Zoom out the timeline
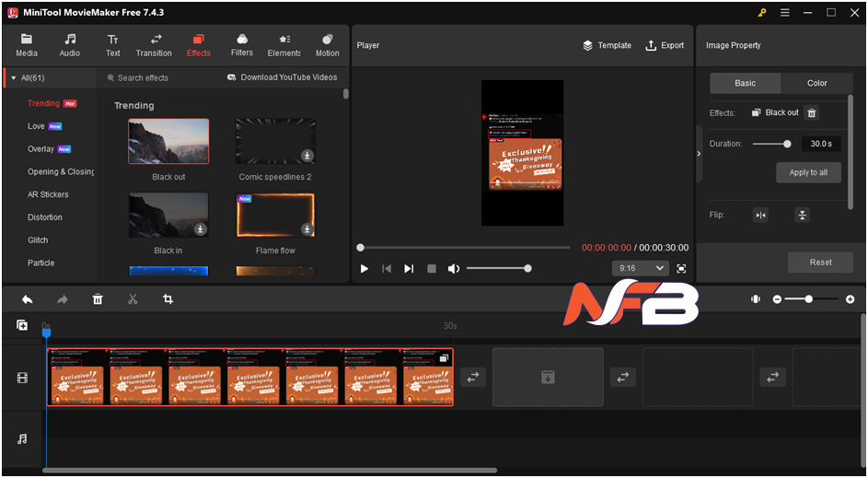This screenshot has width=868, height=478. (x=777, y=299)
